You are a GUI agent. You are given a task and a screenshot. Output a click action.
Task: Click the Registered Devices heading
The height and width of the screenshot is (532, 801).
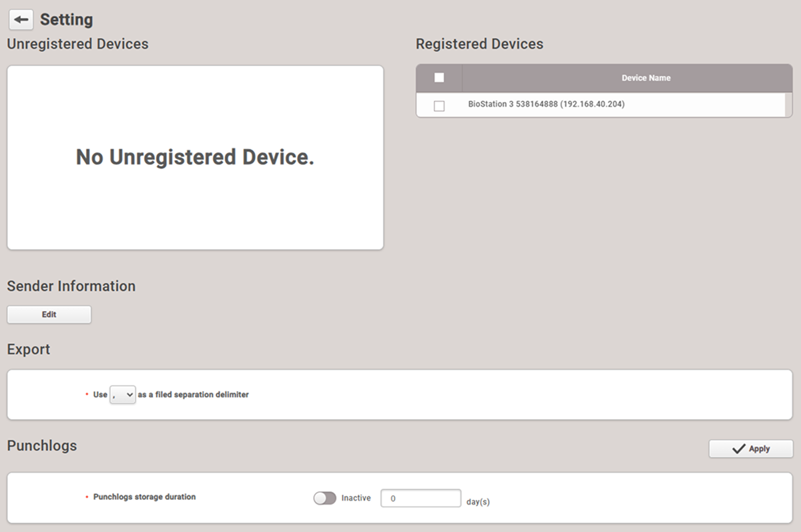click(x=479, y=44)
